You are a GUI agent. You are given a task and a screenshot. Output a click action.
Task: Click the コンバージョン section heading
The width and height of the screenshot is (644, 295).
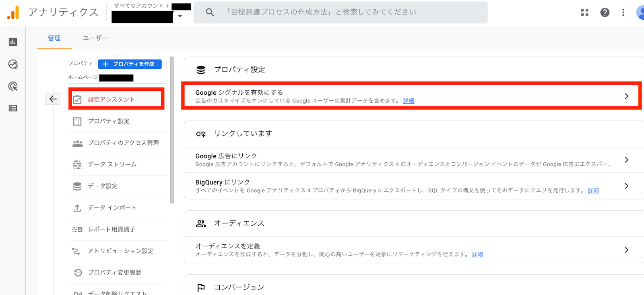coord(239,287)
